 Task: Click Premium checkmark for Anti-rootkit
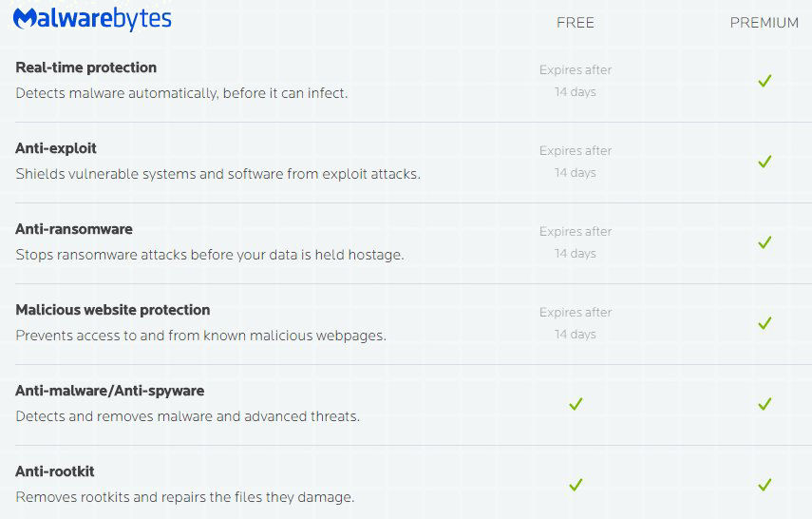point(765,485)
